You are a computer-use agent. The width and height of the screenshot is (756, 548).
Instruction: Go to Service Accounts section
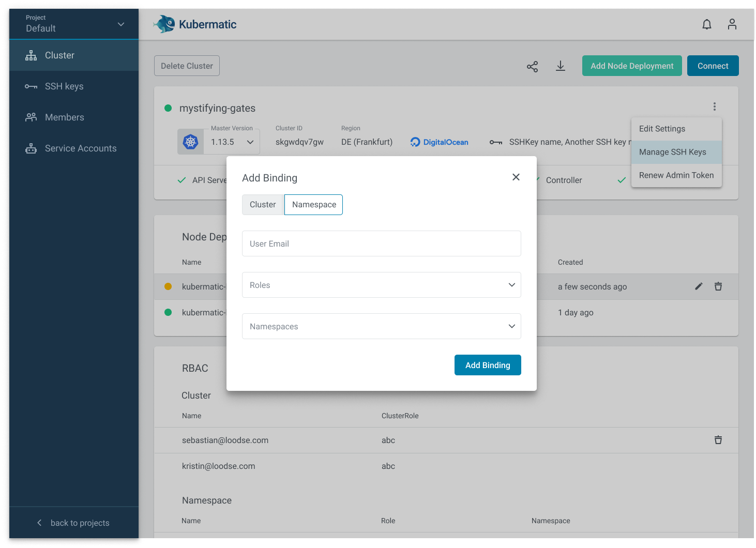click(x=80, y=148)
